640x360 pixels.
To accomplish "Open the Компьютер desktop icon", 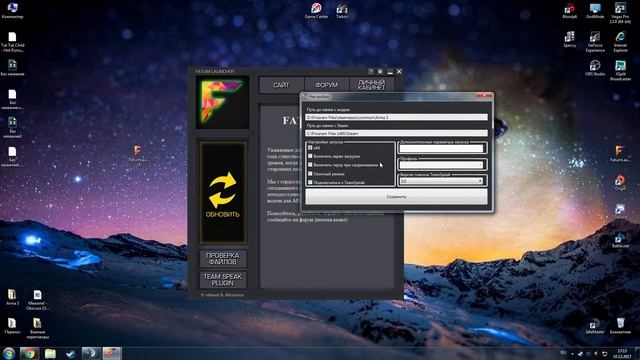I will [12, 11].
